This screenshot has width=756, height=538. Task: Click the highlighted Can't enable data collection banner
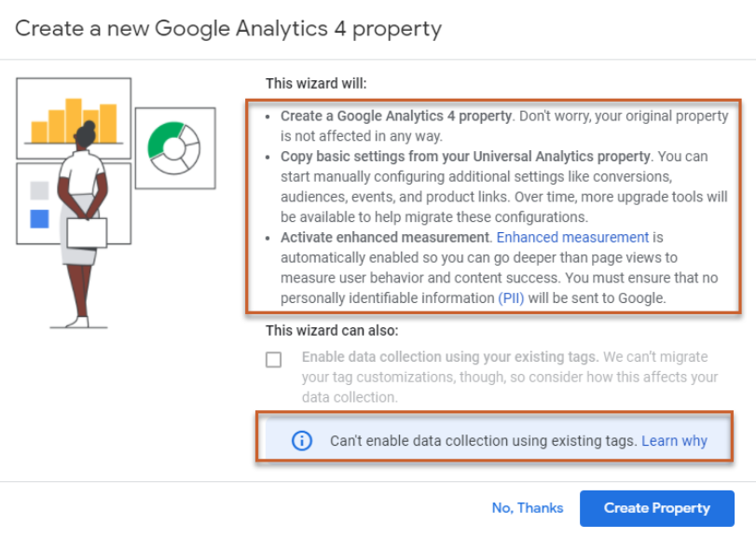pyautogui.click(x=466, y=440)
